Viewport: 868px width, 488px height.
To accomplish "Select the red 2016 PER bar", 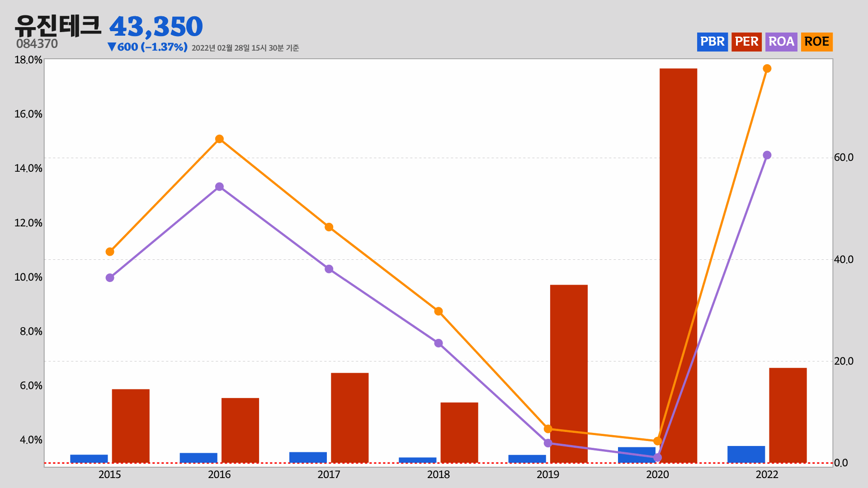I will 240,431.
